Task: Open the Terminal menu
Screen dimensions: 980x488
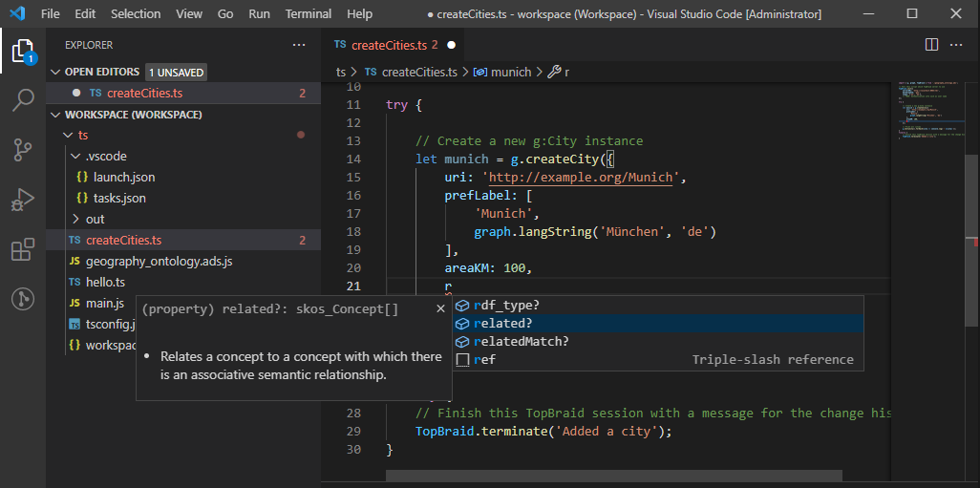Action: point(309,14)
